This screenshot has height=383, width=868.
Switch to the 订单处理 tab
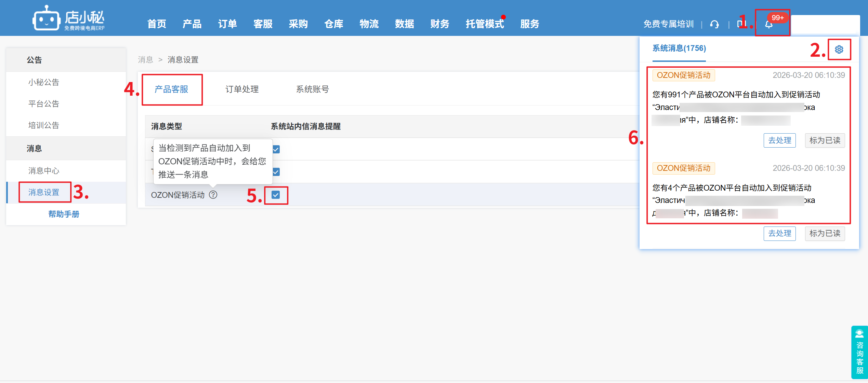[242, 89]
